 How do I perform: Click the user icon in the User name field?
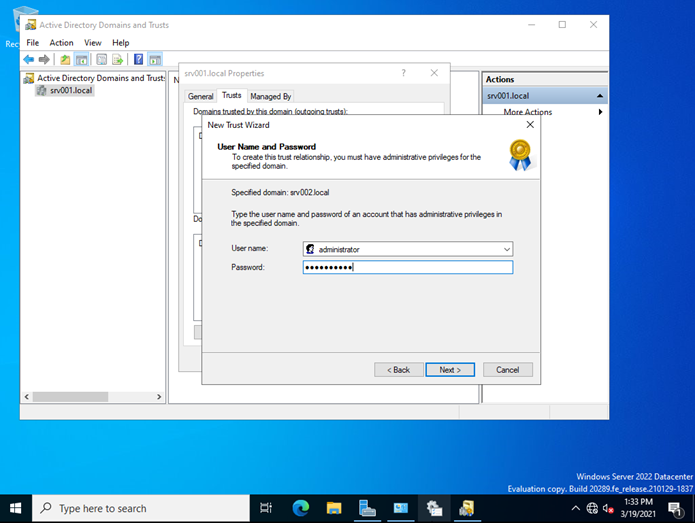[x=310, y=249]
